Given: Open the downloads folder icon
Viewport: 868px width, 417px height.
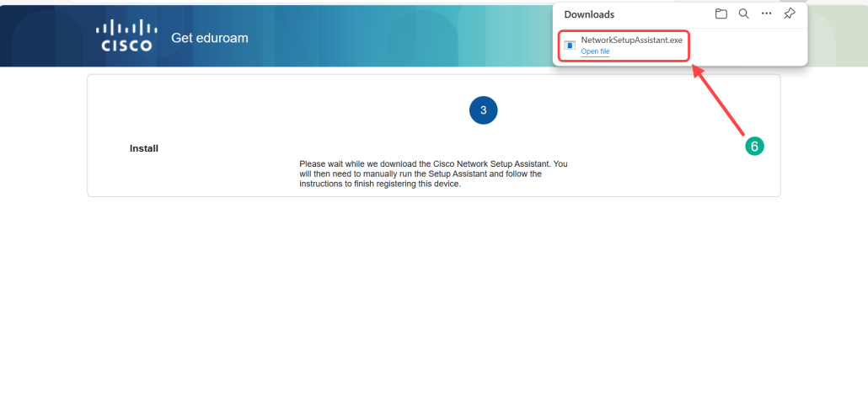Looking at the screenshot, I should tap(721, 13).
